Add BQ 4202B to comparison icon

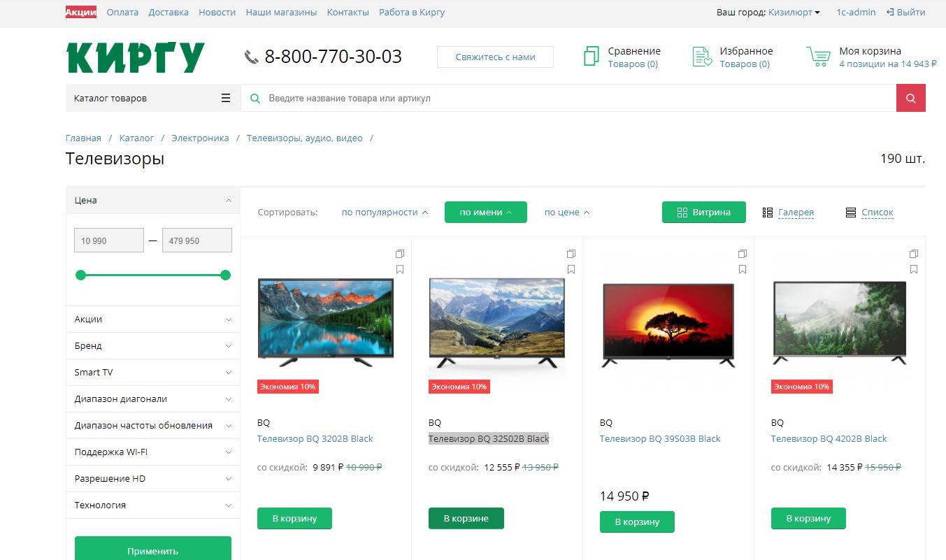tap(914, 254)
